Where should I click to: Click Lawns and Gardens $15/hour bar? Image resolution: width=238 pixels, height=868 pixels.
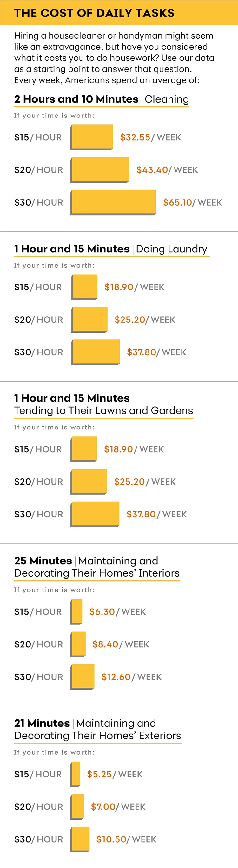point(84,449)
